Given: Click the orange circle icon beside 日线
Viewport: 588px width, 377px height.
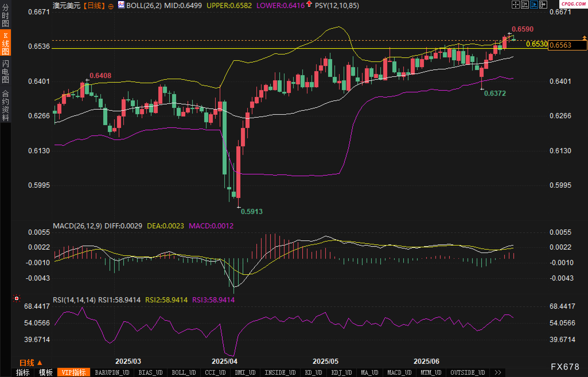Looking at the screenshot, I should [111, 6].
